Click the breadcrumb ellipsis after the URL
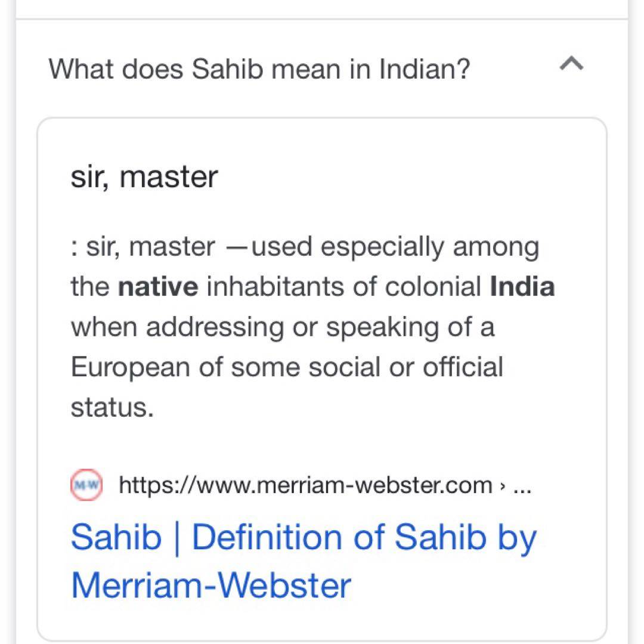Image resolution: width=644 pixels, height=644 pixels. (522, 485)
